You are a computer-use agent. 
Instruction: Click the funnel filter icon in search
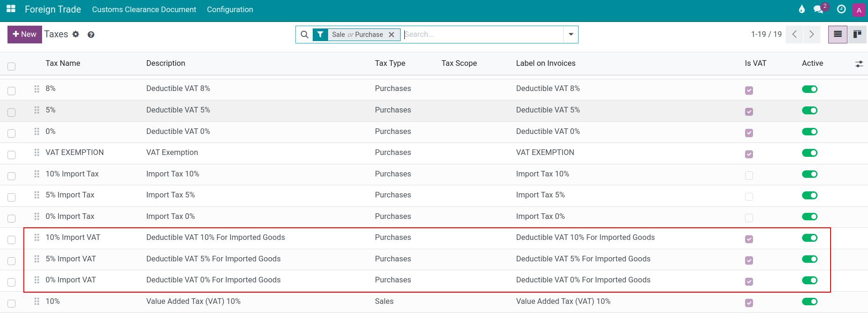point(320,35)
